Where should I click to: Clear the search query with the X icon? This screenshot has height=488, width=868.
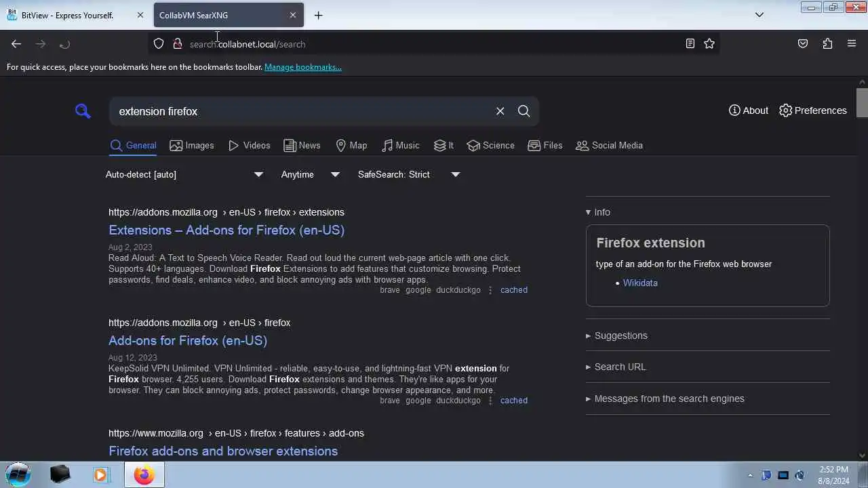pyautogui.click(x=500, y=111)
